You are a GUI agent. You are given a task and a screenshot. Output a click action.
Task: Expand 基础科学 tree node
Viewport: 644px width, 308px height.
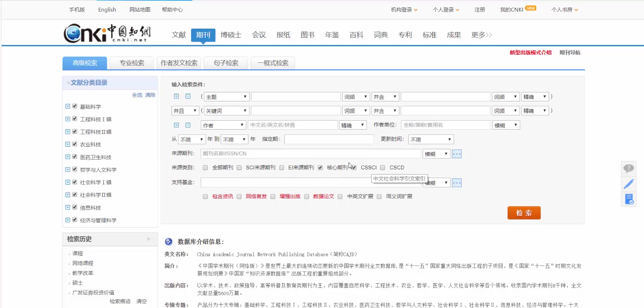pos(68,106)
